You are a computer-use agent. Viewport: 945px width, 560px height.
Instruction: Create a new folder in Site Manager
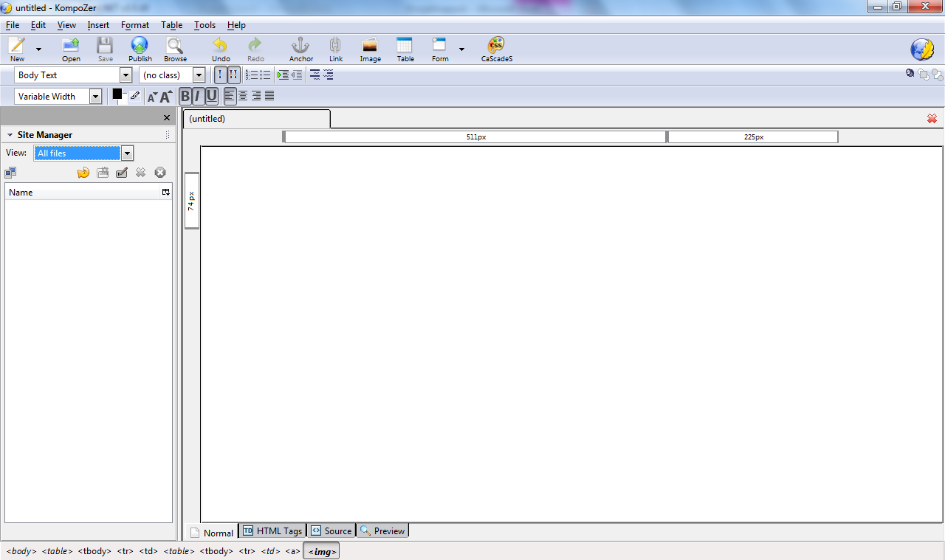click(x=103, y=173)
